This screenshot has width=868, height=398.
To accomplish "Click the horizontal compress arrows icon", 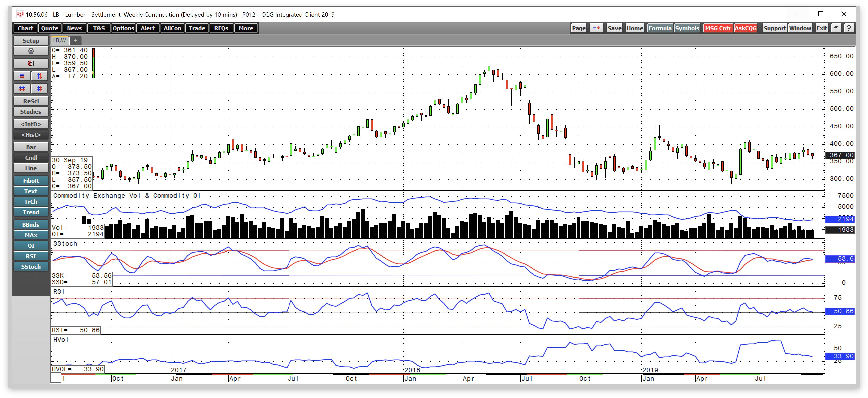I will [22, 89].
